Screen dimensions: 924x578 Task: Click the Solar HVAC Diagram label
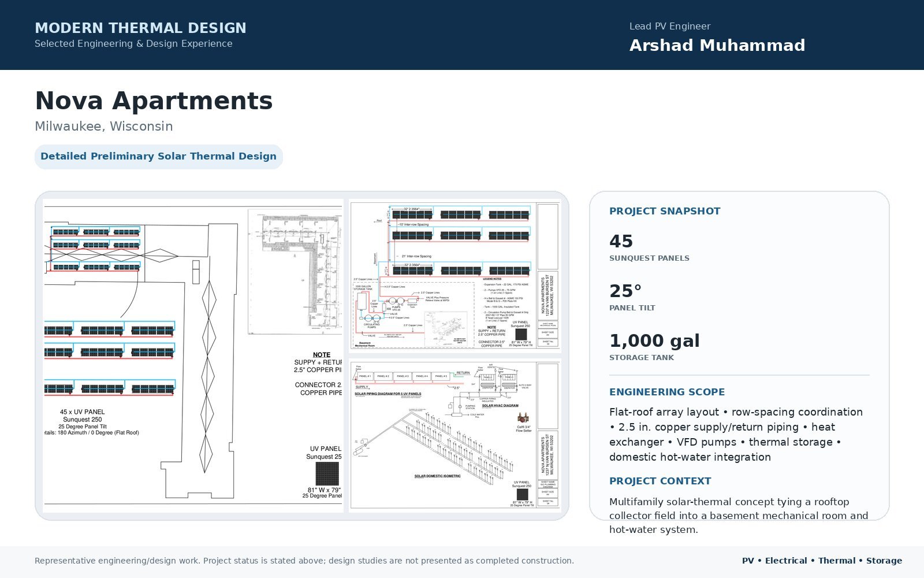click(x=500, y=406)
